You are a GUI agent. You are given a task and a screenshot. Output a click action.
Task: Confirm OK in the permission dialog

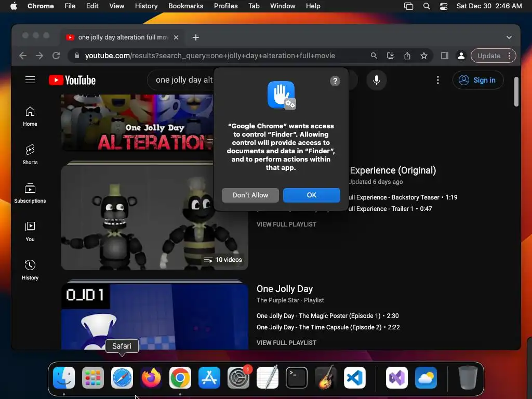[x=312, y=195]
